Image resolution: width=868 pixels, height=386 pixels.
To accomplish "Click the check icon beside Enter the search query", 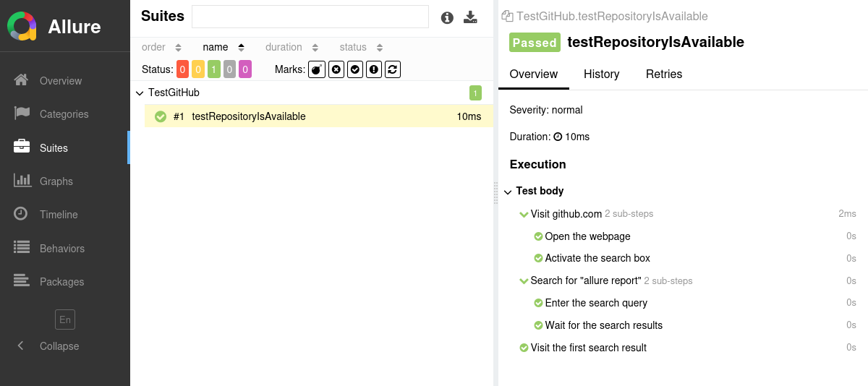I will click(538, 303).
